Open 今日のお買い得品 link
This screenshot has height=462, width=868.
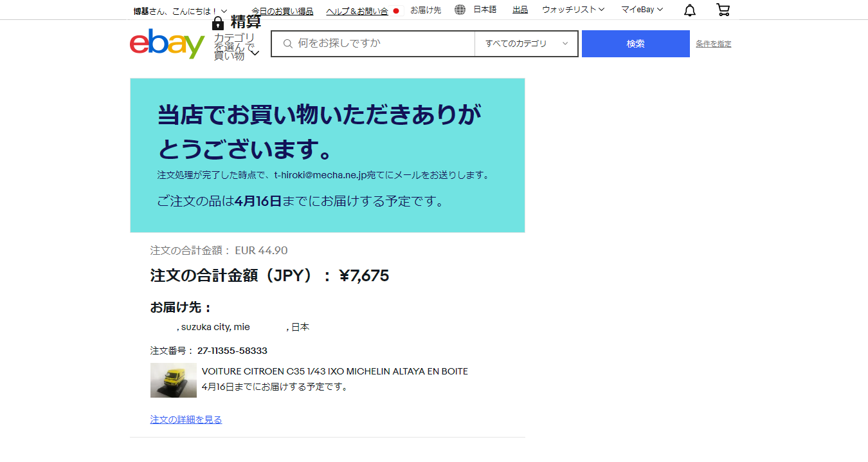click(282, 11)
